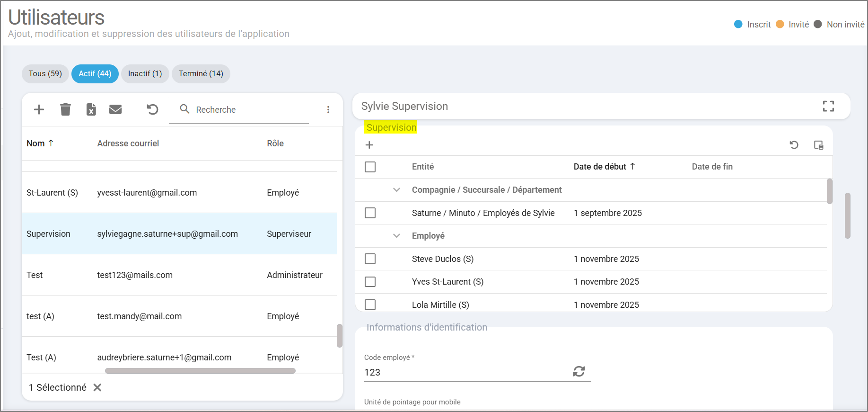Open the three-dot options menu
This screenshot has height=412, width=868.
click(x=328, y=110)
